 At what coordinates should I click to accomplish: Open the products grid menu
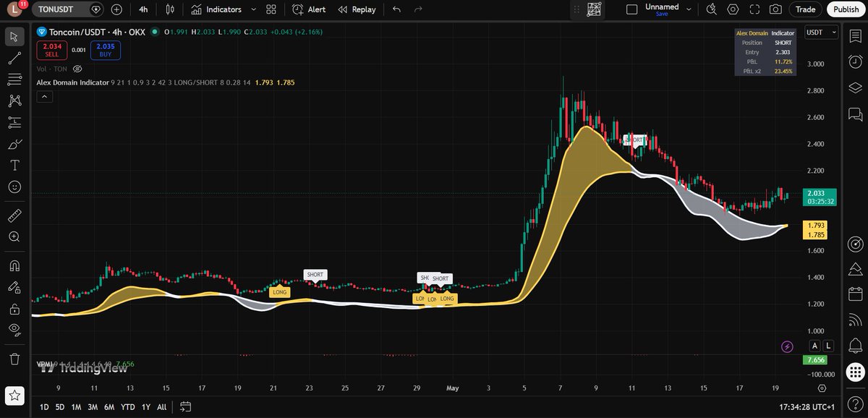pyautogui.click(x=854, y=374)
